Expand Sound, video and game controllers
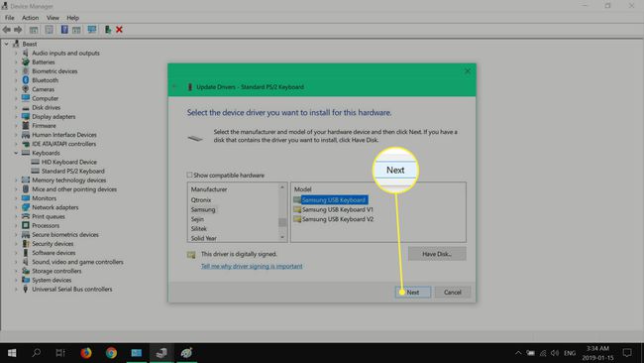This screenshot has width=644, height=363. click(16, 262)
